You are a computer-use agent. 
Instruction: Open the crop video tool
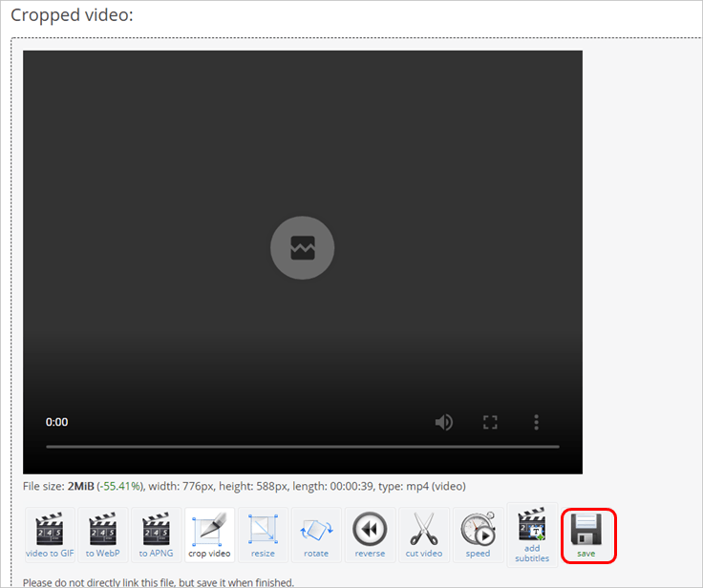[x=209, y=535]
